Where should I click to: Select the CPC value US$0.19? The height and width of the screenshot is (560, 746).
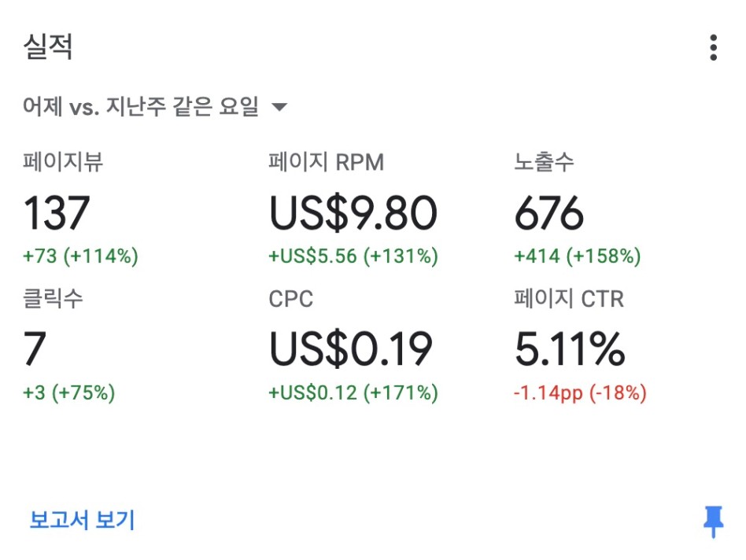(x=351, y=350)
